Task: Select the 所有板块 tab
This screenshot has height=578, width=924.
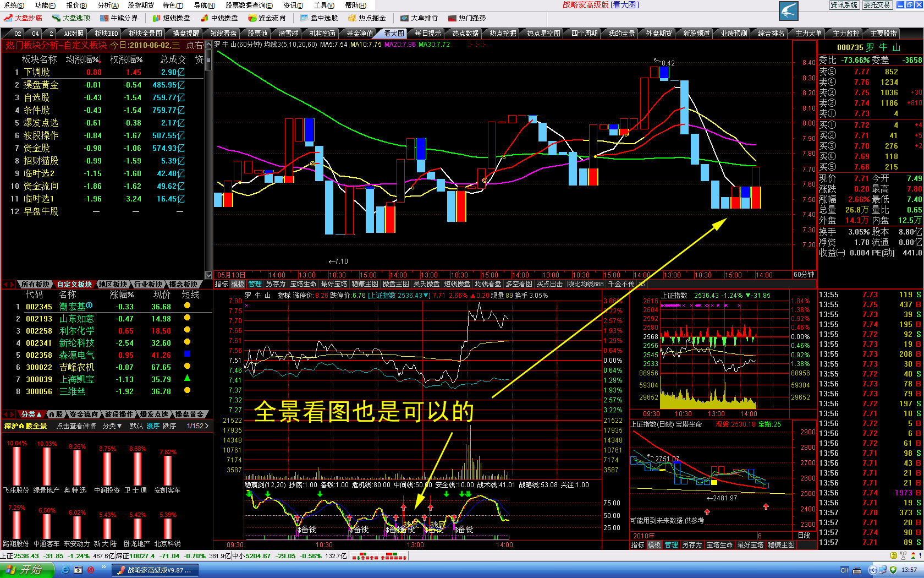Action: [36, 285]
